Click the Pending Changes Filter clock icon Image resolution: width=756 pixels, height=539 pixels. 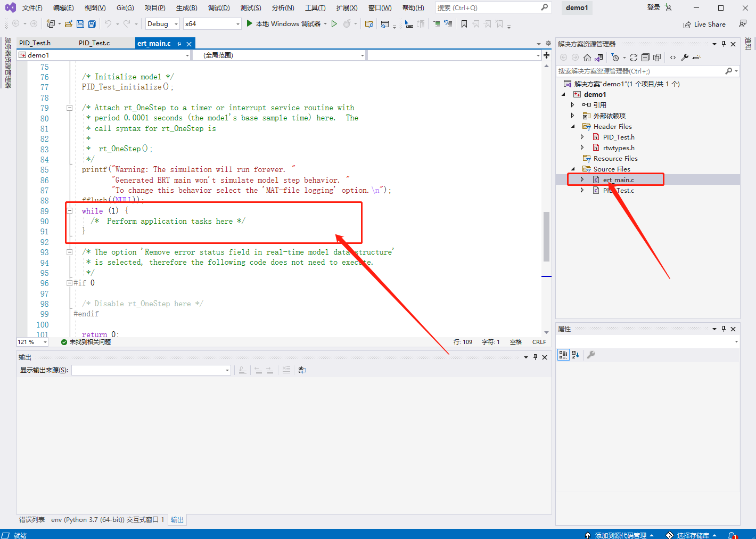[x=615, y=58]
